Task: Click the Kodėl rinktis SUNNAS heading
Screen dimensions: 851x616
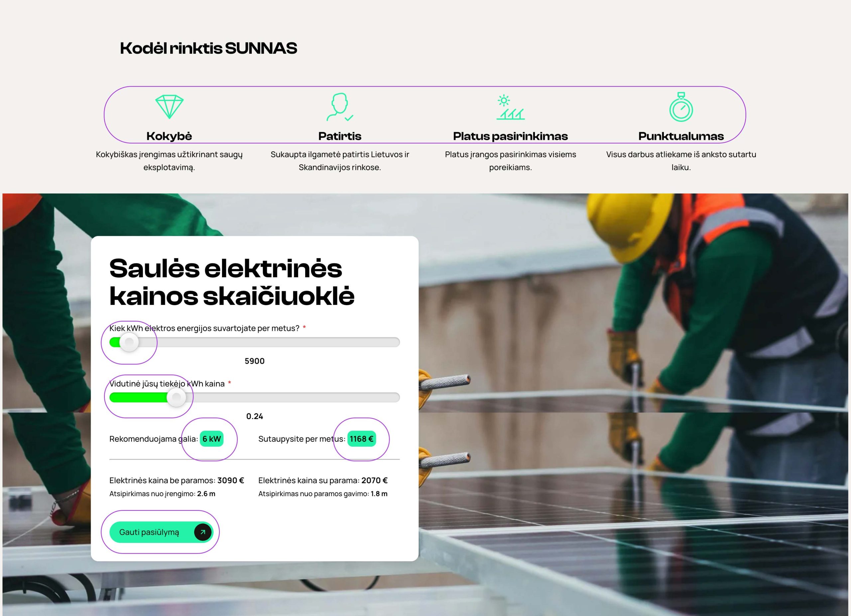Action: click(208, 48)
